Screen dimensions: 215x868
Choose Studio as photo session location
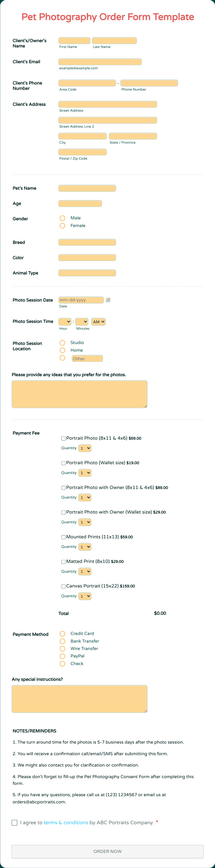point(63,343)
